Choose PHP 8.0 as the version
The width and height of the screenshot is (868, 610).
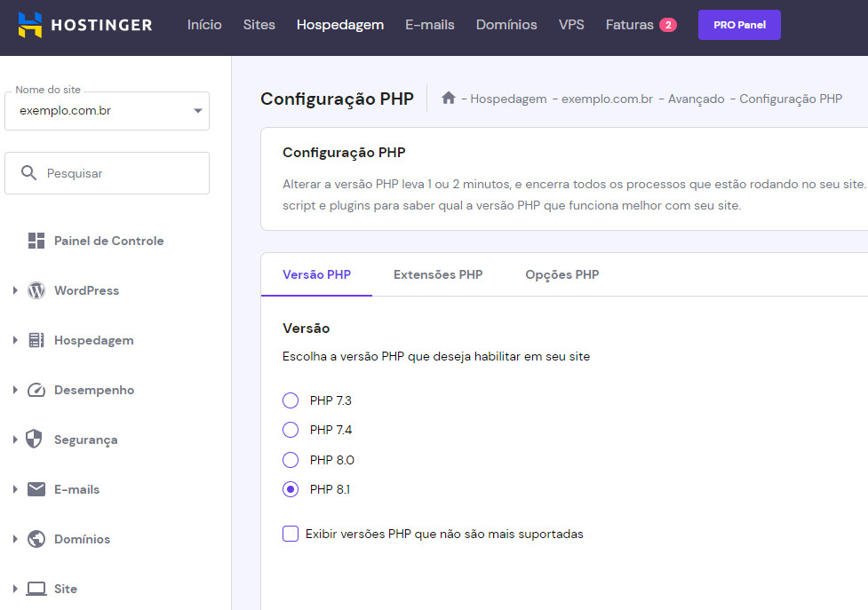[x=290, y=460]
